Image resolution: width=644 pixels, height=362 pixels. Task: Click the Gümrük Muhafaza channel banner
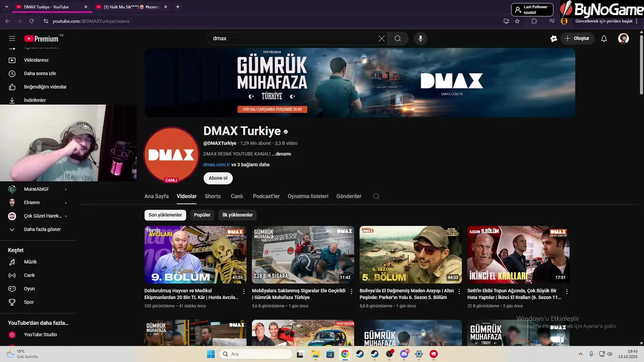(x=360, y=82)
